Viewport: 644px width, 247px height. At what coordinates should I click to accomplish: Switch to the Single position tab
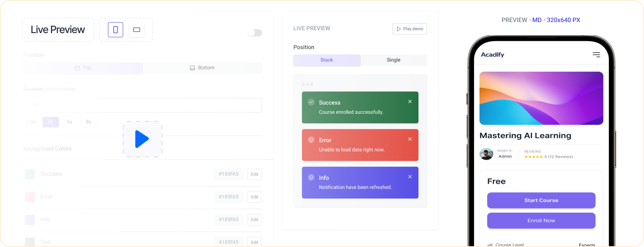(x=393, y=60)
